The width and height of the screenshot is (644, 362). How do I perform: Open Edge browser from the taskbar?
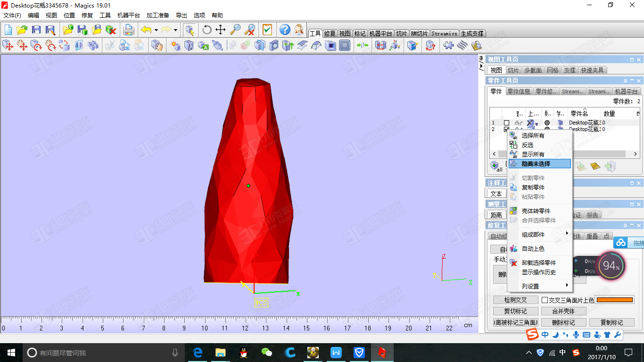[x=198, y=352]
